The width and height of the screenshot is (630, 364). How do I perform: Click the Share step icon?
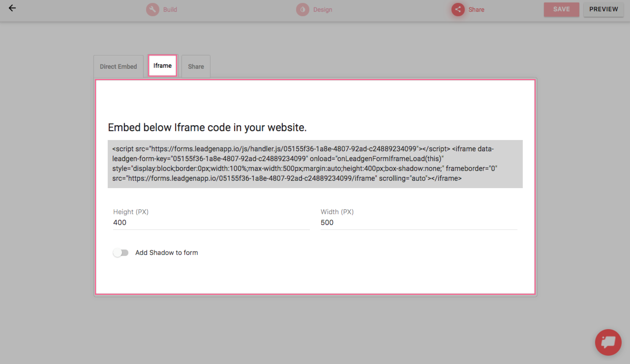point(458,9)
